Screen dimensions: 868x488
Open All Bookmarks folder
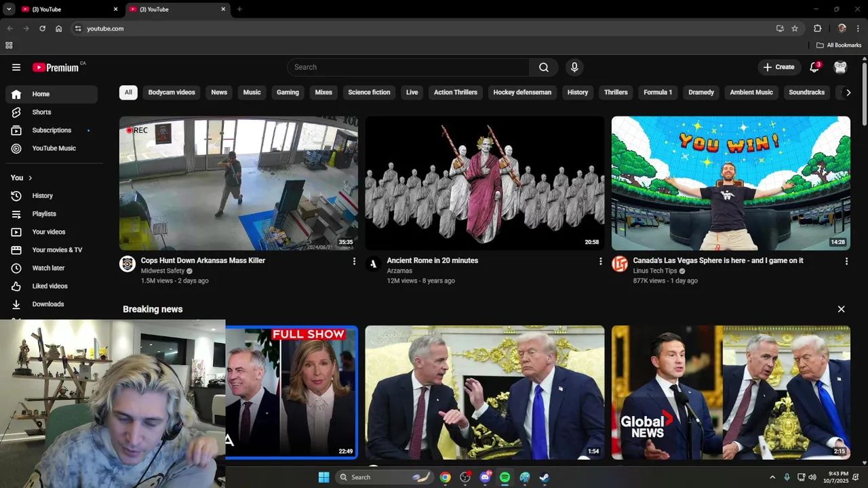(839, 45)
